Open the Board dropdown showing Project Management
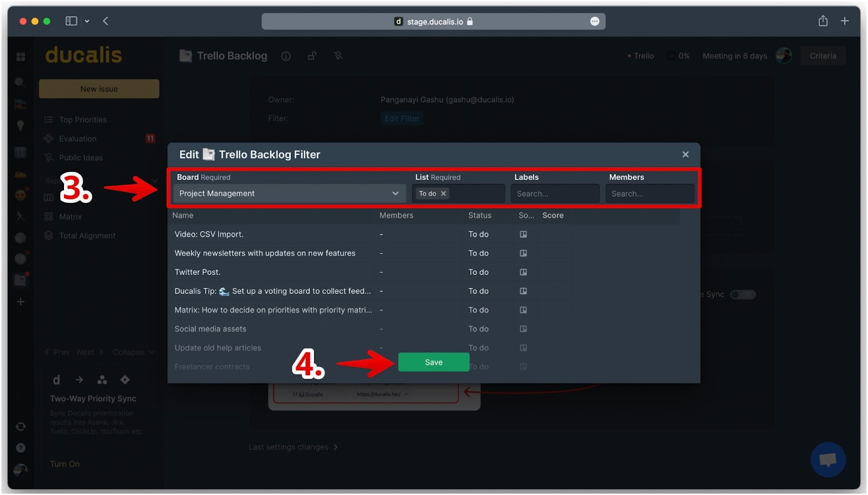Image resolution: width=868 pixels, height=495 pixels. tap(289, 194)
